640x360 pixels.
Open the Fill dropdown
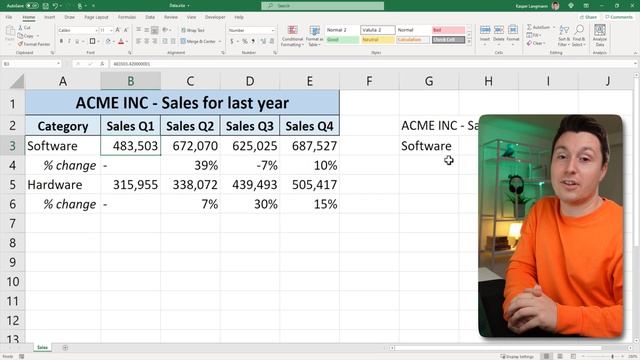tap(534, 35)
